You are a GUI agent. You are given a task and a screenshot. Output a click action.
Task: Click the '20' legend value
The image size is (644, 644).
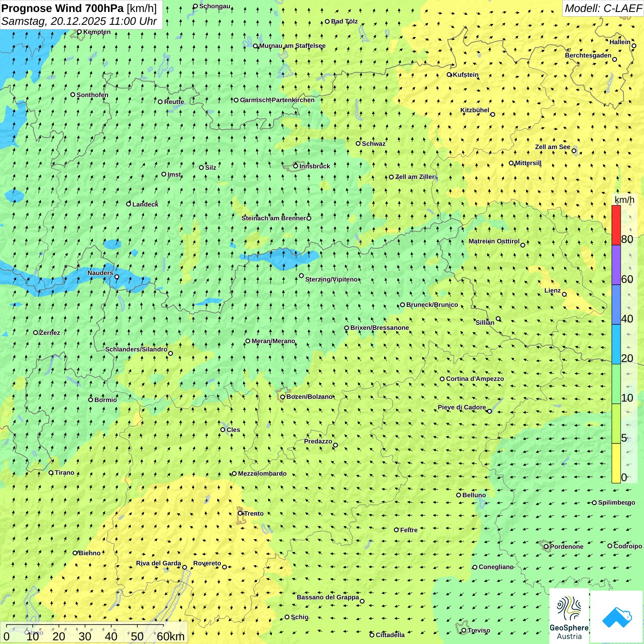(627, 358)
